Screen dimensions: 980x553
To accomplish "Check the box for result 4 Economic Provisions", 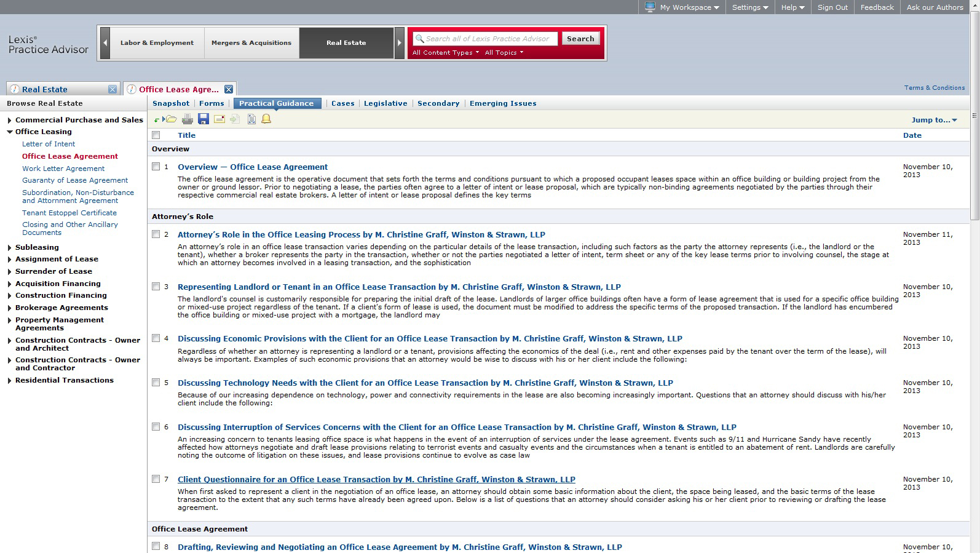I will (x=156, y=338).
